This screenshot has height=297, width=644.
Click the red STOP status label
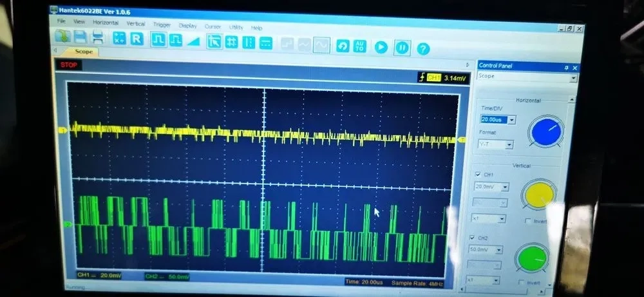click(69, 65)
